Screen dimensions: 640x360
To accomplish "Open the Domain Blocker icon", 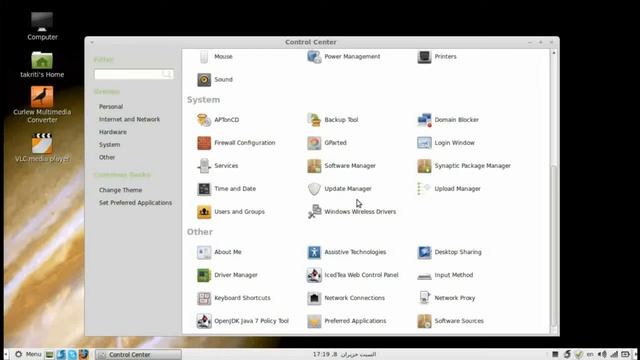I will pos(424,120).
